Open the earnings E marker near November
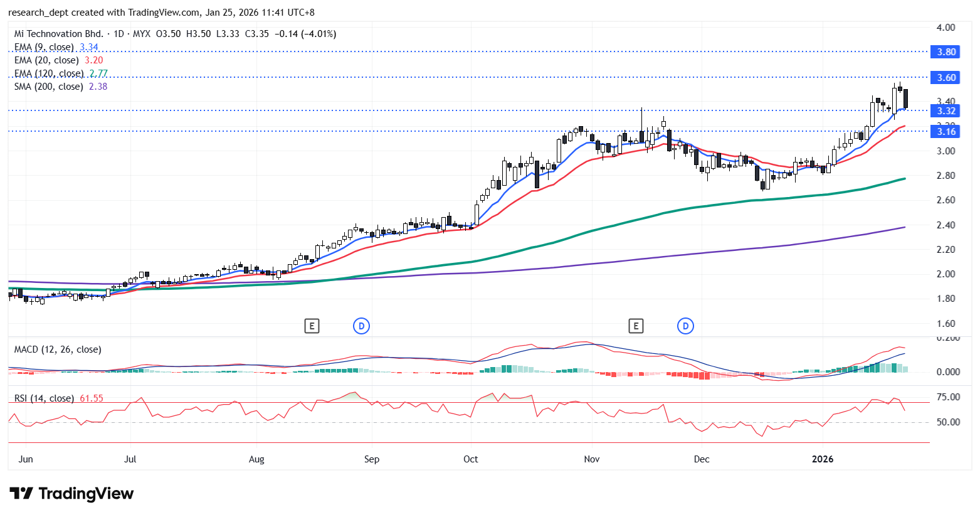Viewport: 980px width, 517px height. 636,326
